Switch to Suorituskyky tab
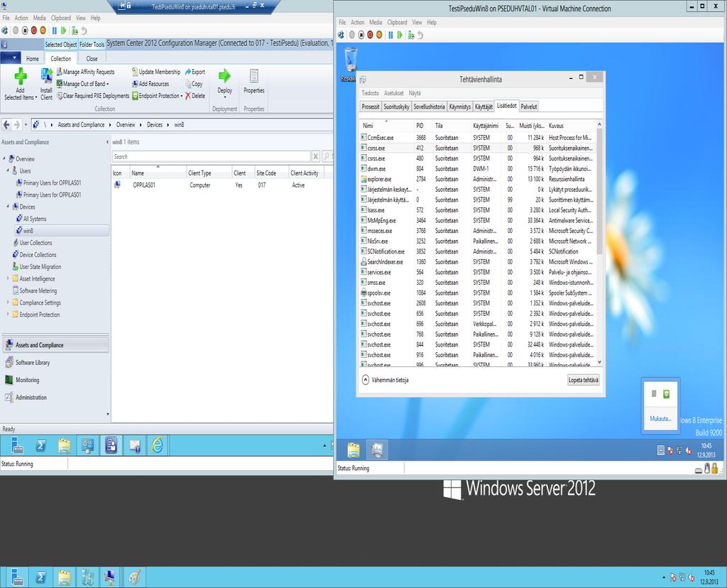 click(x=396, y=107)
